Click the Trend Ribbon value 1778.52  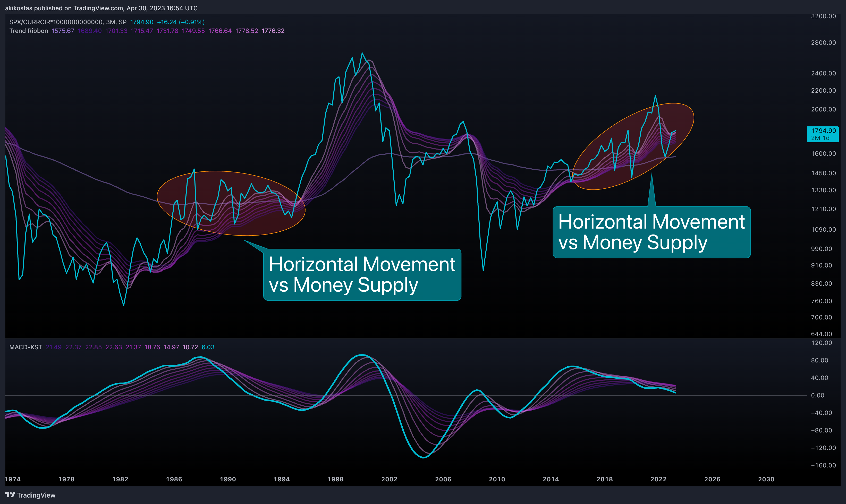247,31
